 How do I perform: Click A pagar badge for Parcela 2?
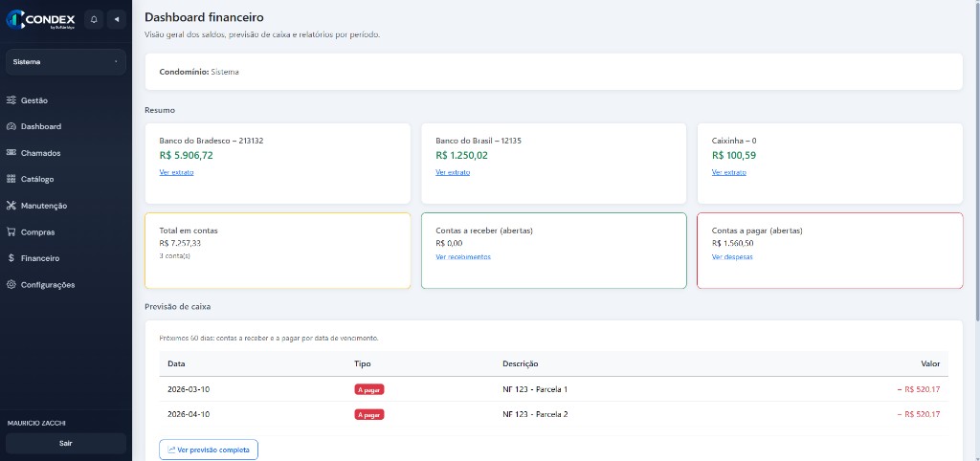click(x=369, y=414)
